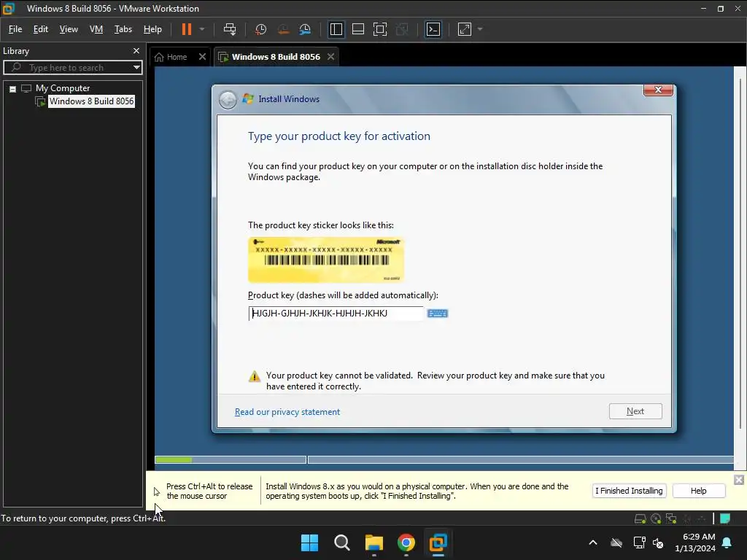Open the clock showing 6:29 AM
747x560 pixels.
pos(695,542)
